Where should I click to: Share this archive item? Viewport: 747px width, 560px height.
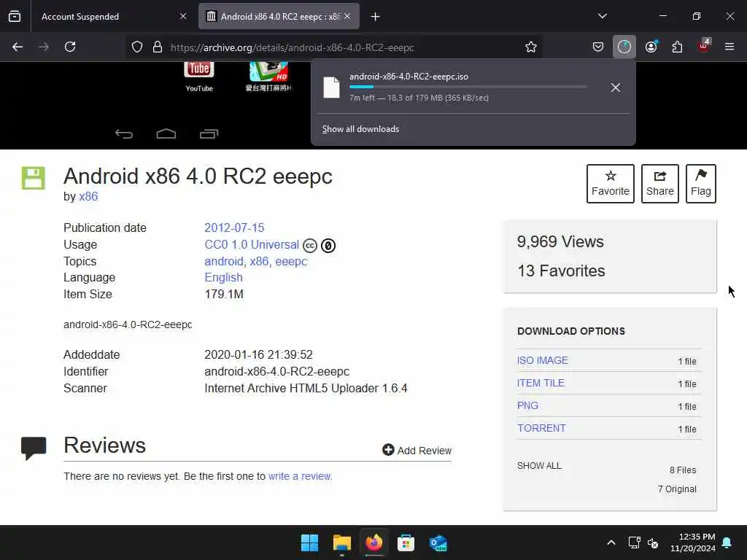pyautogui.click(x=659, y=184)
